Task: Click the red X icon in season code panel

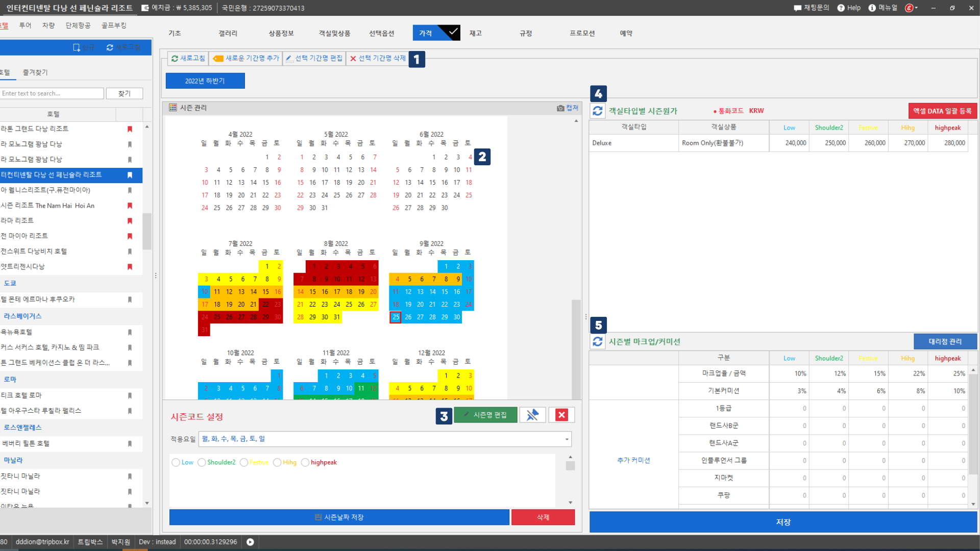Action: tap(561, 415)
